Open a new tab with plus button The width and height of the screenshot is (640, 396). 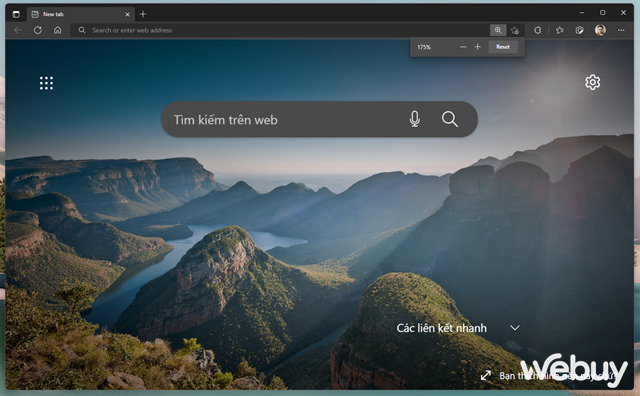(143, 14)
